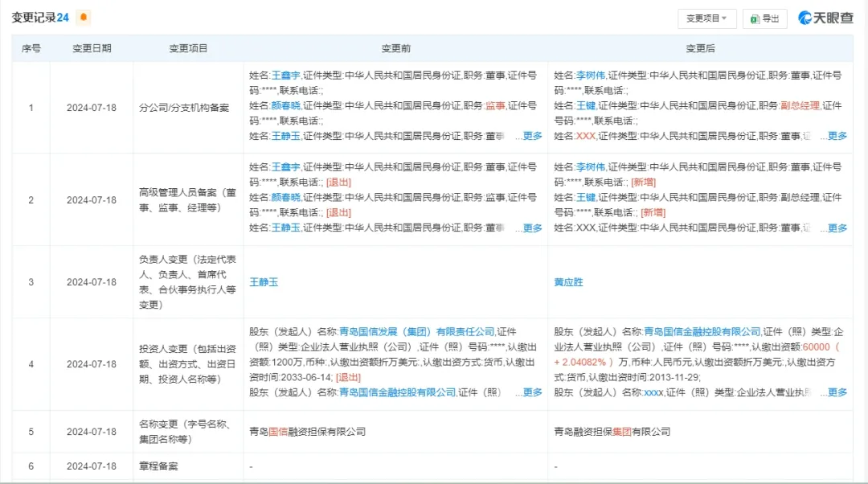Click first [新增] tag in row 2 变更后
Viewport: 868px width, 484px height.
[643, 183]
